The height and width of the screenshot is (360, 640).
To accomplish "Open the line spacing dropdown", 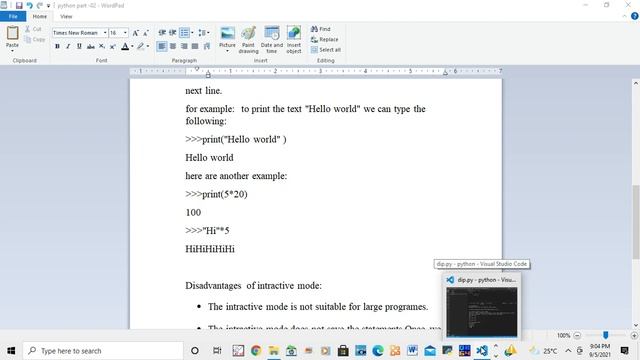I will click(204, 33).
